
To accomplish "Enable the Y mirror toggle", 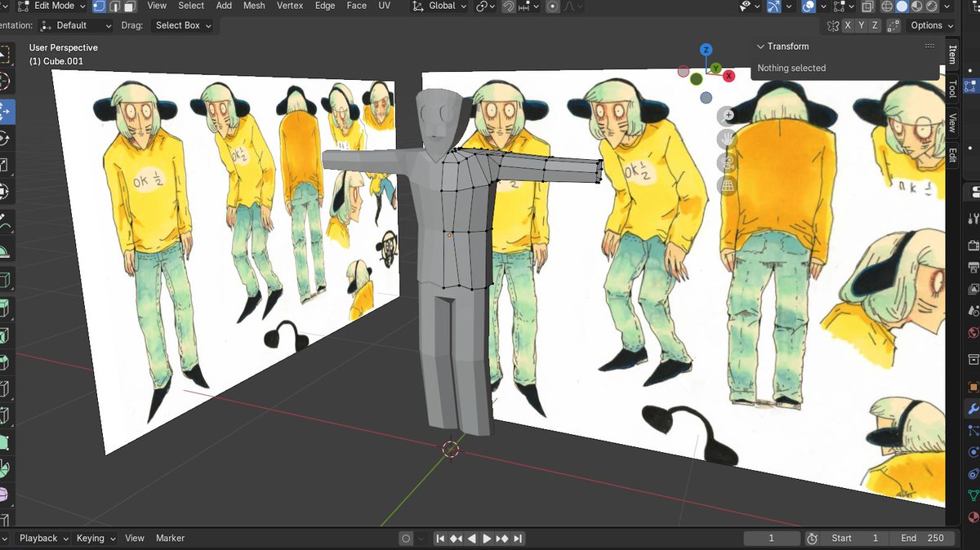I will 862,25.
